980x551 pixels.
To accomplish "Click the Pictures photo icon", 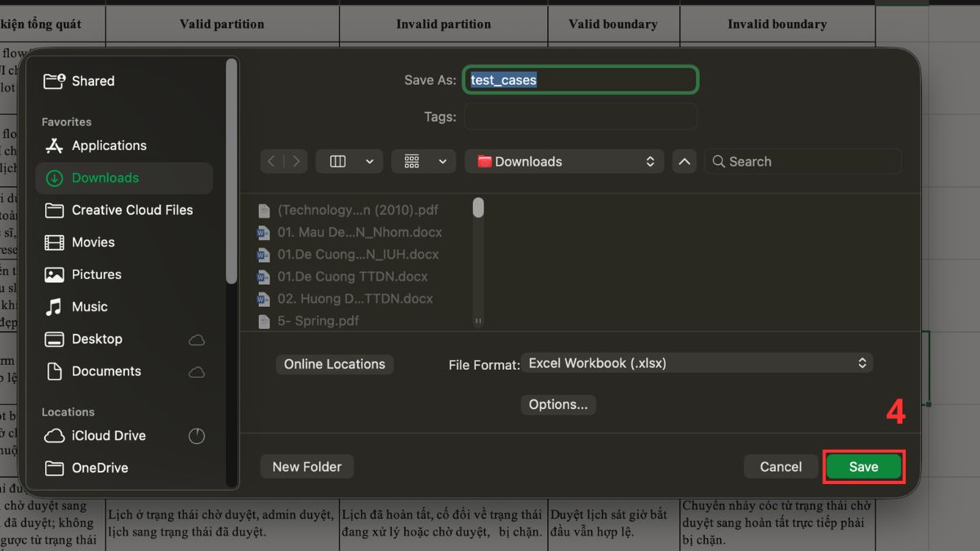I will click(55, 275).
